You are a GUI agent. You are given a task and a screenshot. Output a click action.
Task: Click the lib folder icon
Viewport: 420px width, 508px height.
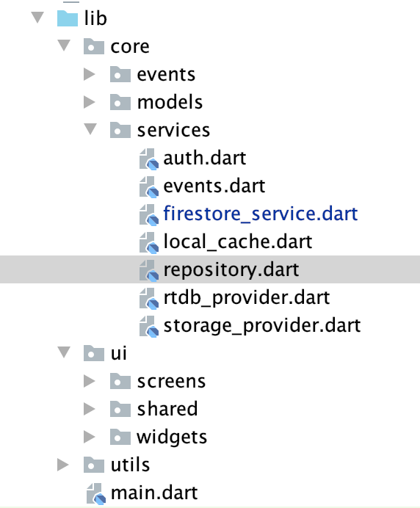[x=68, y=18]
